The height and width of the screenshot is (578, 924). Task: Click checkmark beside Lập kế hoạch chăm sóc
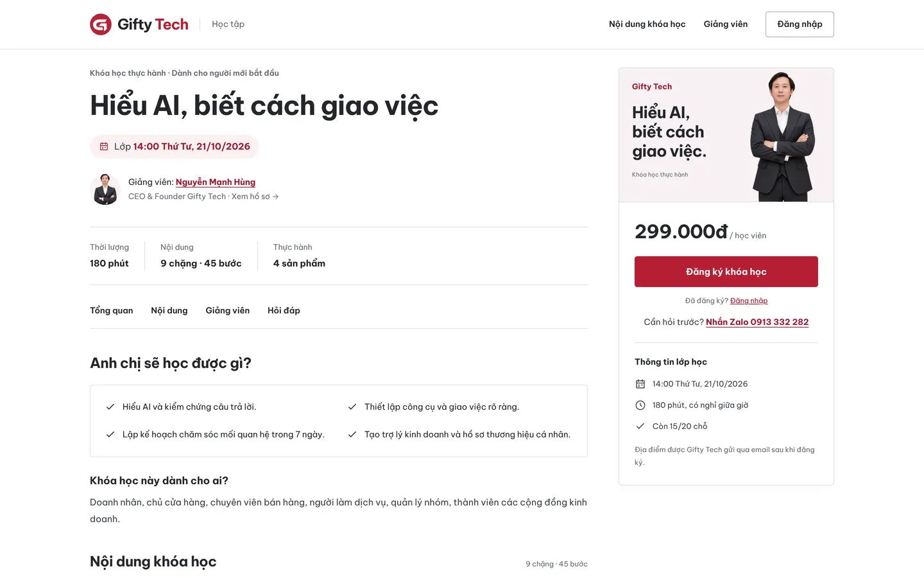coord(110,434)
